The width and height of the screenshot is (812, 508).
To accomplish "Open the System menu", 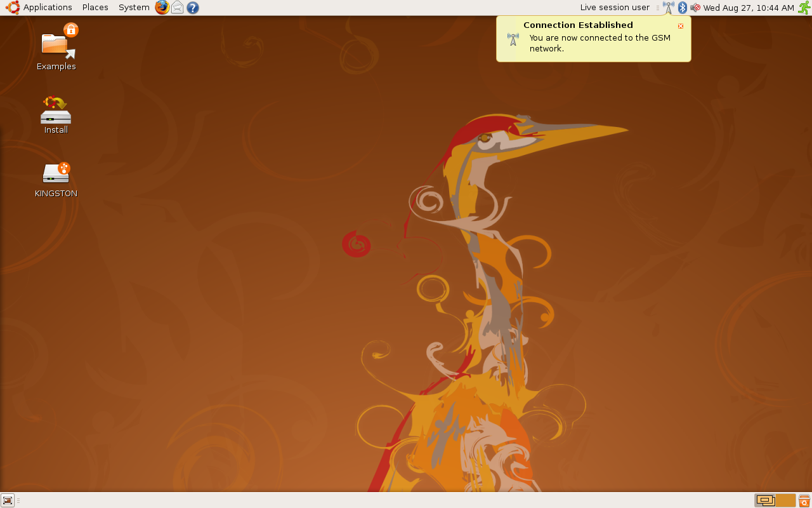I will 134,8.
